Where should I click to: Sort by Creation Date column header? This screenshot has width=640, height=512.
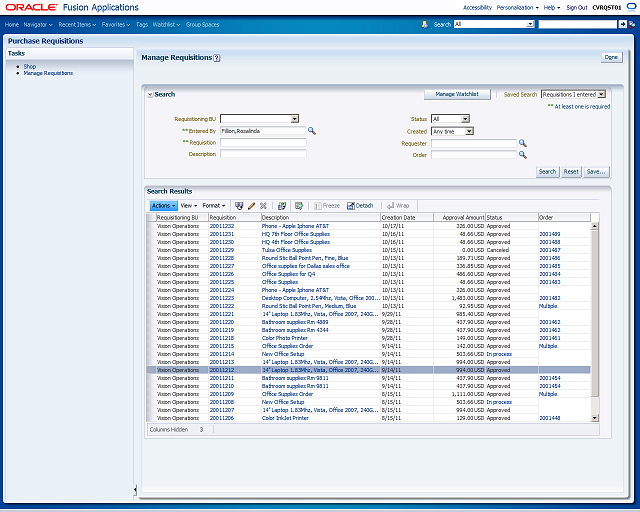(407, 218)
